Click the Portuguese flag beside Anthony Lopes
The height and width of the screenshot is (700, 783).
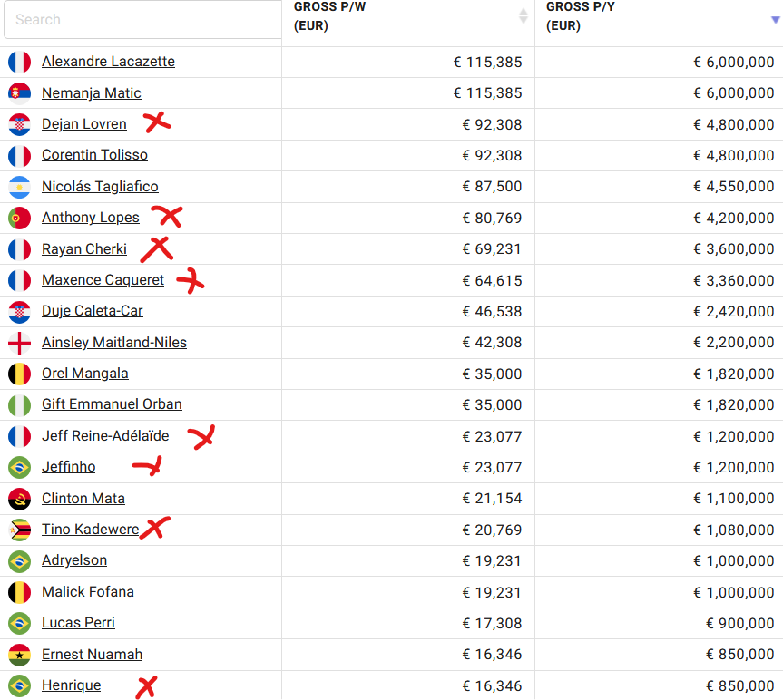click(19, 218)
